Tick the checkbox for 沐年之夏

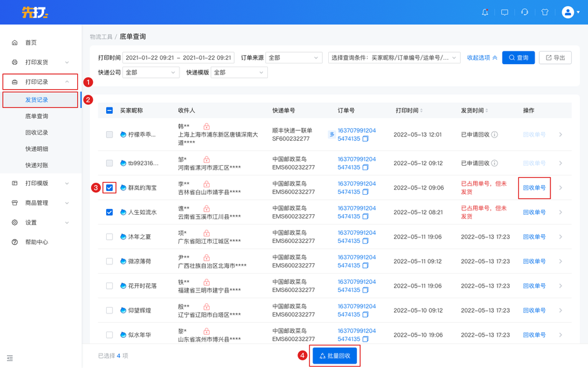pos(109,237)
